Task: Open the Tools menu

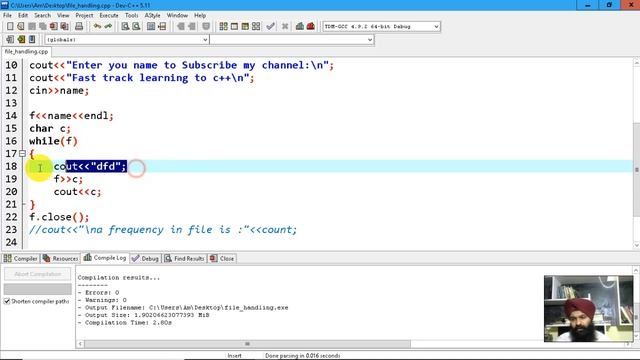Action: (131, 16)
